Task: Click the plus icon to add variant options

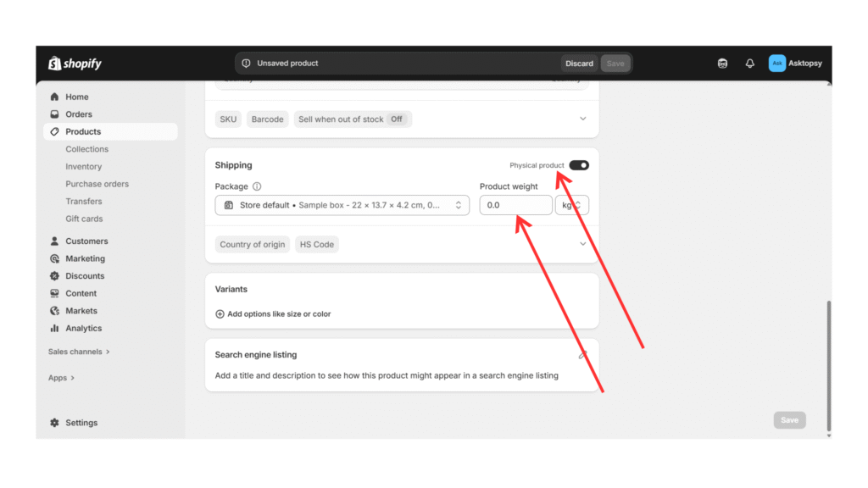Action: tap(220, 314)
